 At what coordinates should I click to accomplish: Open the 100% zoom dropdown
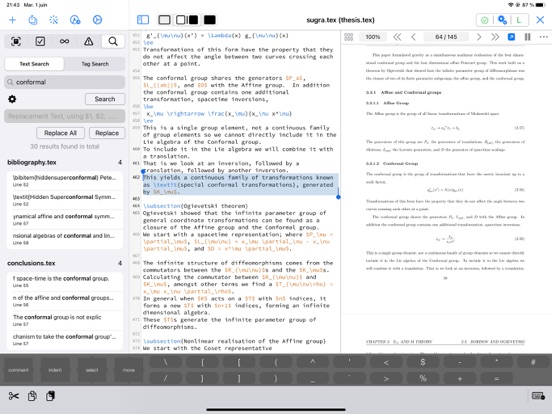tap(373, 37)
